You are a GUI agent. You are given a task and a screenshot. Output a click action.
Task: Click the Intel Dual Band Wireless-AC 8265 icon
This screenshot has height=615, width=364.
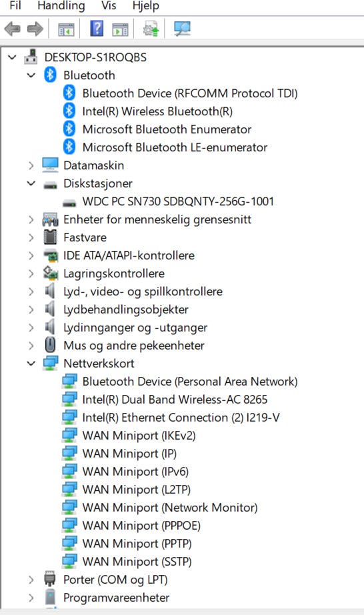tap(69, 400)
